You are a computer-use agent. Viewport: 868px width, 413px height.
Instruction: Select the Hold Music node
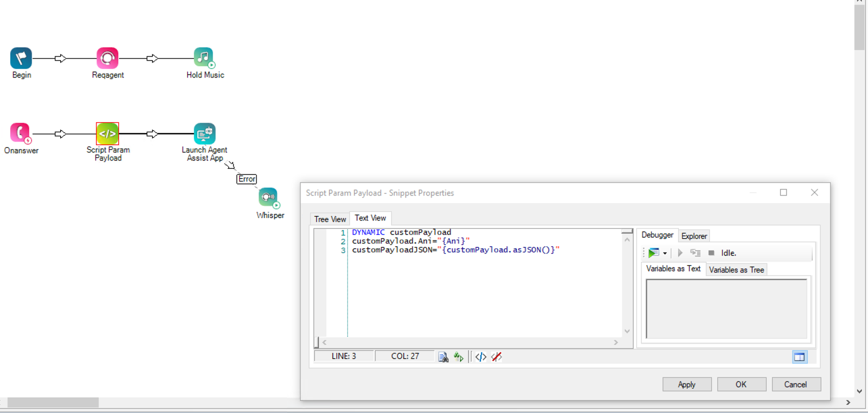pyautogui.click(x=205, y=57)
